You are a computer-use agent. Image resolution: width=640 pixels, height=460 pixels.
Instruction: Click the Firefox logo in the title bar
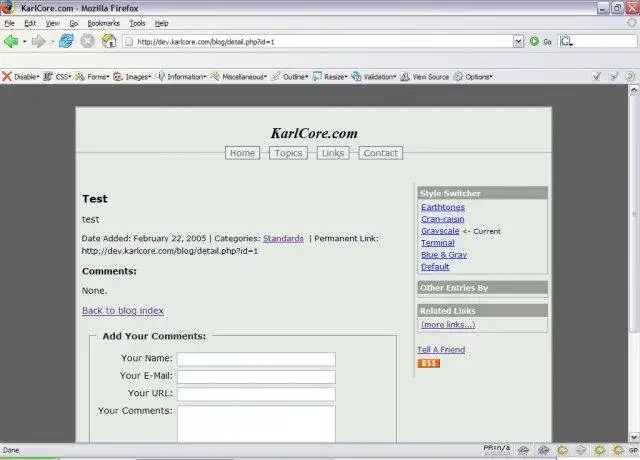pos(7,7)
